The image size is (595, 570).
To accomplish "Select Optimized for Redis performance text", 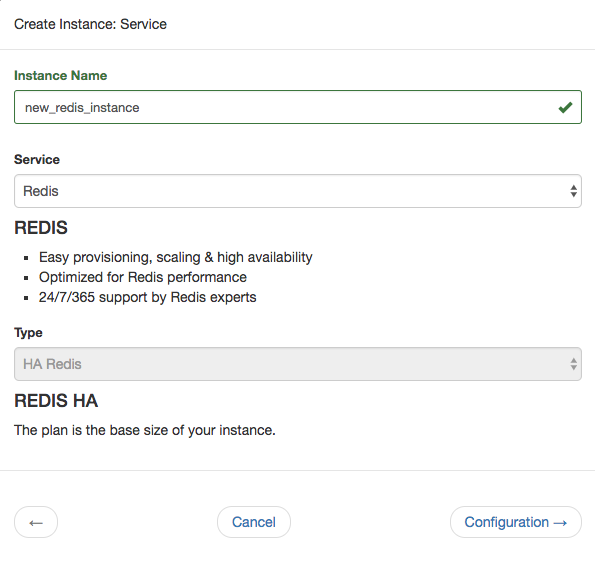I will coord(143,277).
